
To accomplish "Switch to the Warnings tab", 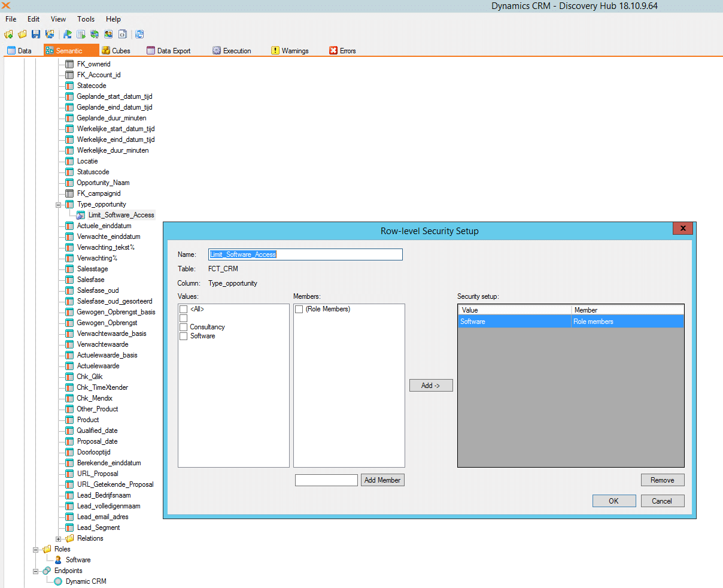I will [290, 50].
